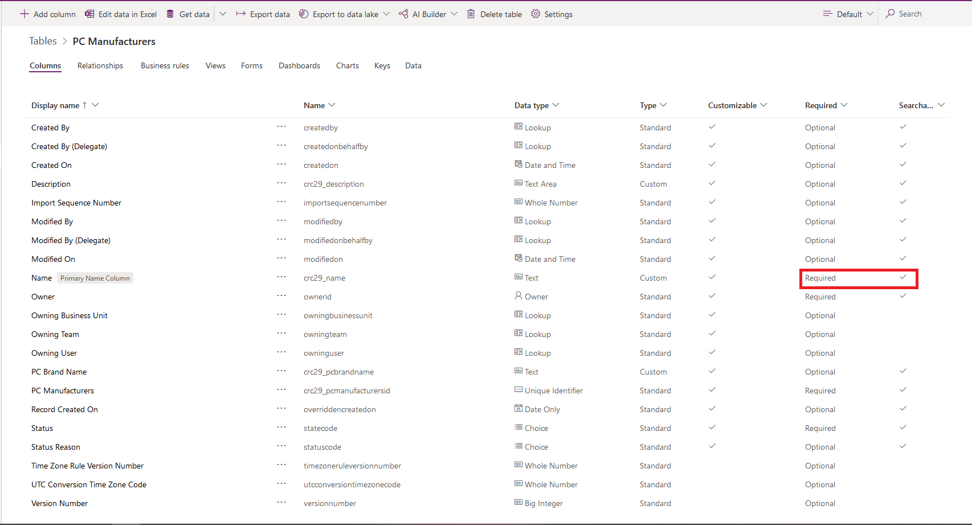Open table Settings gear icon

point(535,14)
